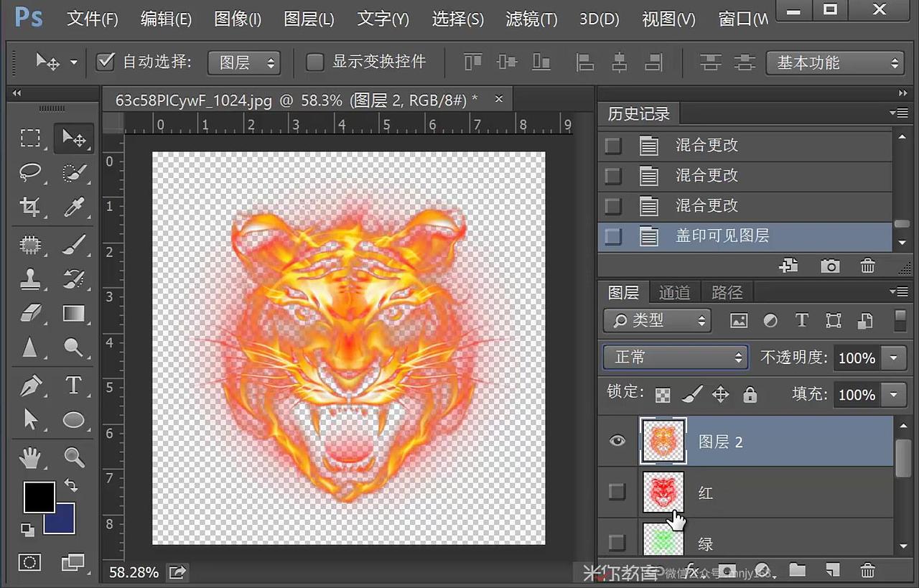Choose the Crop tool
Viewport: 919px width, 588px height.
coord(30,207)
